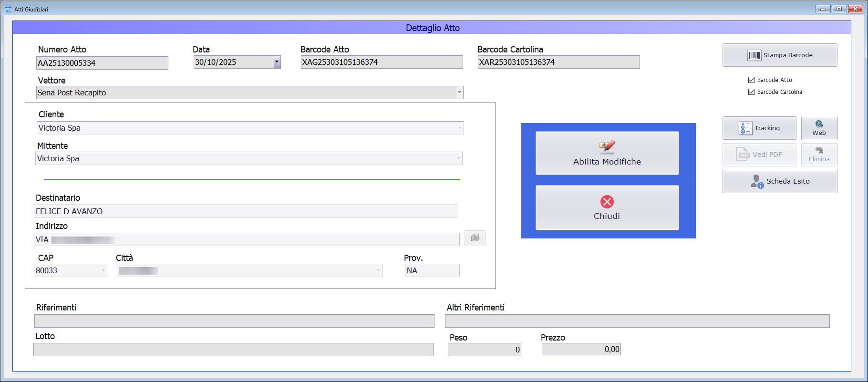The width and height of the screenshot is (868, 382).
Task: Click the map icon next to Indirizzo
Action: click(475, 238)
